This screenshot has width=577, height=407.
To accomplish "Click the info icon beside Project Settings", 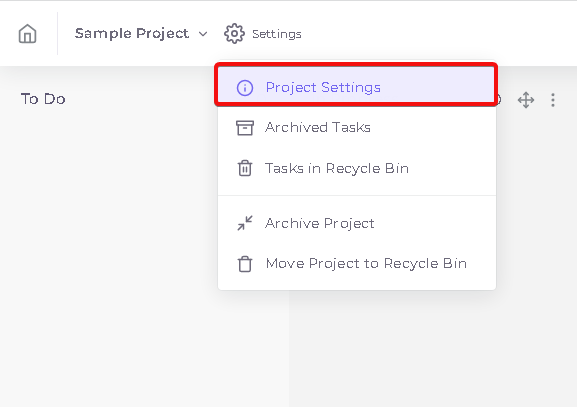I will (245, 88).
